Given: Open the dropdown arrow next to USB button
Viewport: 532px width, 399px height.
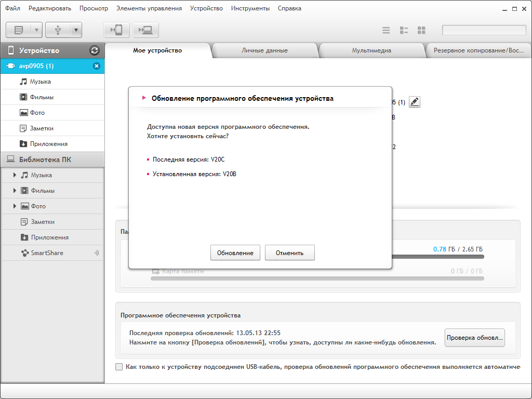Looking at the screenshot, I should click(x=76, y=30).
